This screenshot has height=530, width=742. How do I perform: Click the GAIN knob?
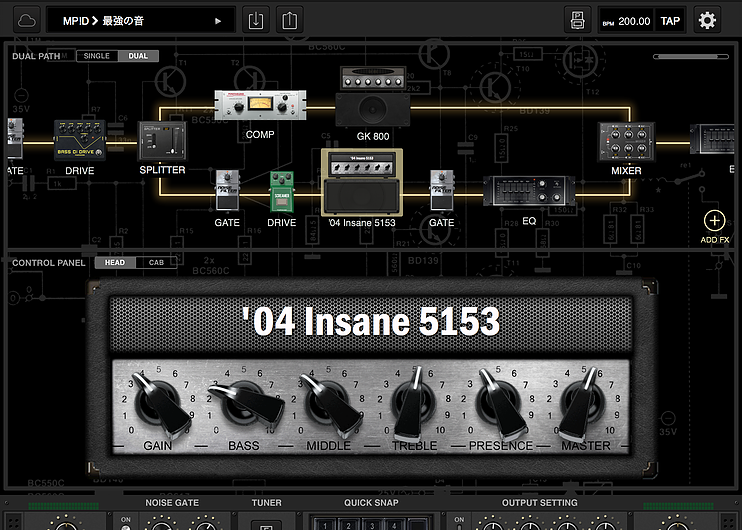(x=158, y=405)
